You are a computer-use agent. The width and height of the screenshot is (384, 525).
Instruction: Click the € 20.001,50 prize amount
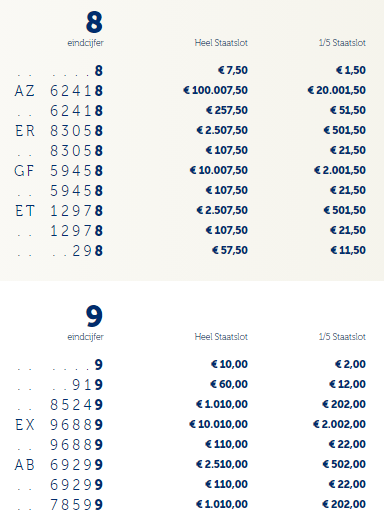click(336, 90)
